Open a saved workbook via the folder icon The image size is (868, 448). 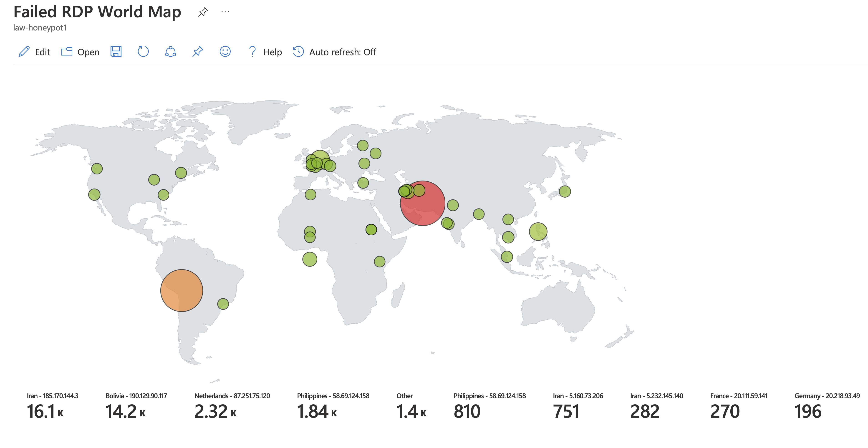(x=67, y=52)
